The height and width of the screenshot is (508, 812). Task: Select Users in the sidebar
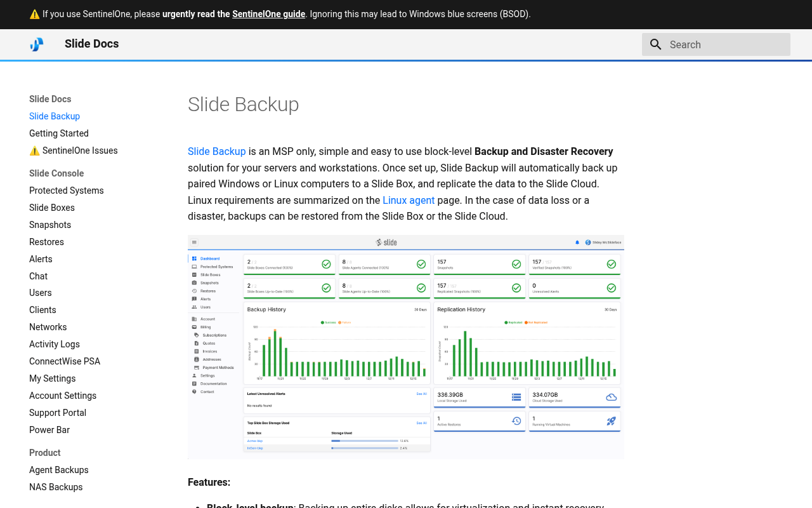coord(41,293)
